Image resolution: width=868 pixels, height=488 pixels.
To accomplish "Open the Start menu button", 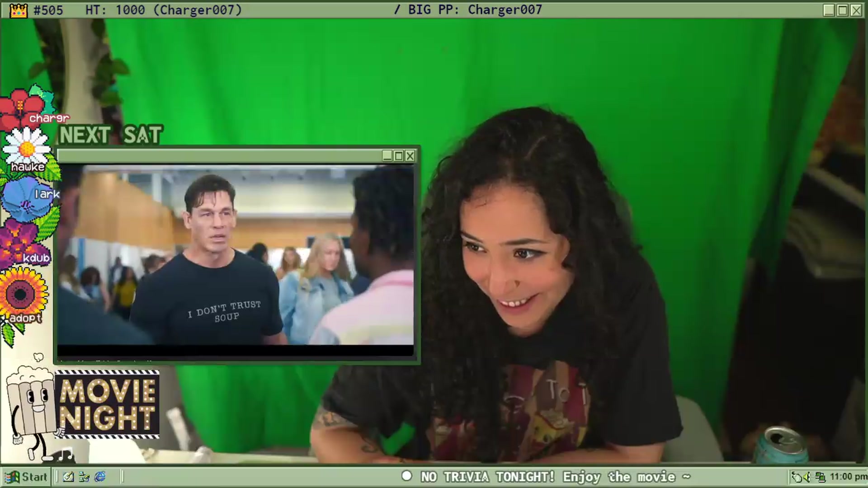I will point(26,477).
